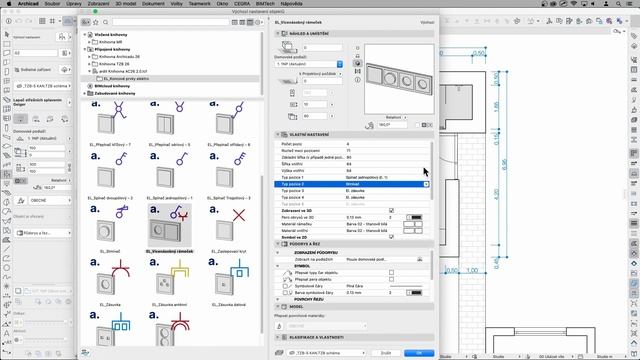The height and width of the screenshot is (360, 640).
Task: Click the Zobrazit na podlažích row
Action: 352,259
